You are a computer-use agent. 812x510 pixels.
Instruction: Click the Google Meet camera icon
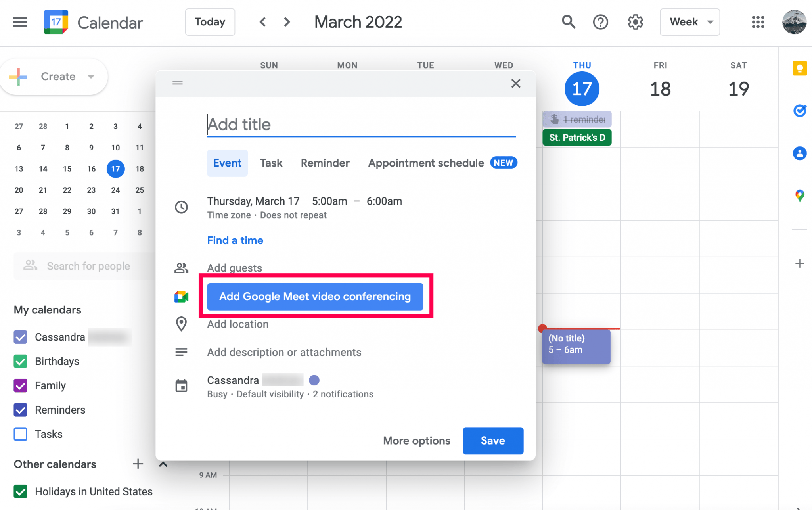[x=182, y=297]
